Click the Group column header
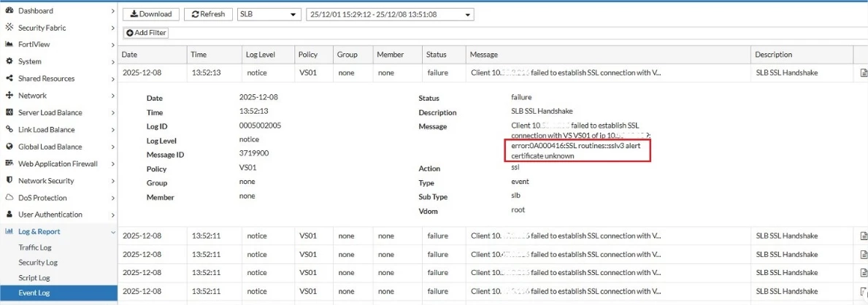The height and width of the screenshot is (305, 868). click(352, 55)
